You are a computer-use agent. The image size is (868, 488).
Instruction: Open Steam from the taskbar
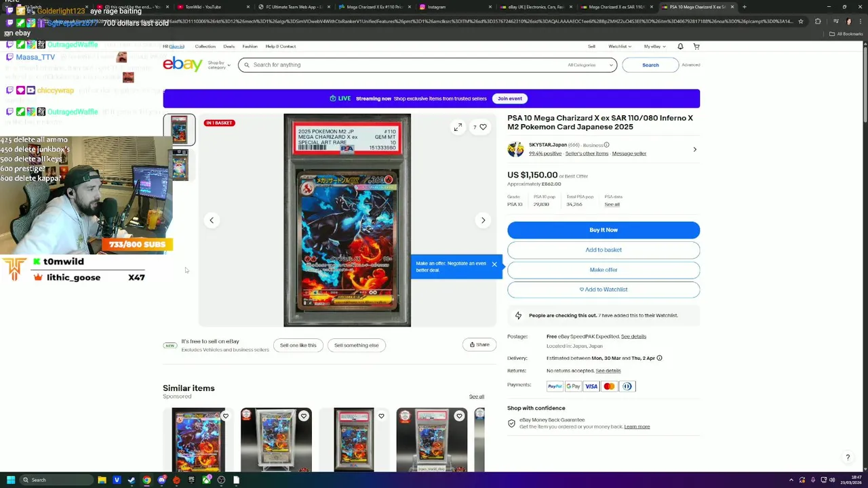[x=132, y=480]
